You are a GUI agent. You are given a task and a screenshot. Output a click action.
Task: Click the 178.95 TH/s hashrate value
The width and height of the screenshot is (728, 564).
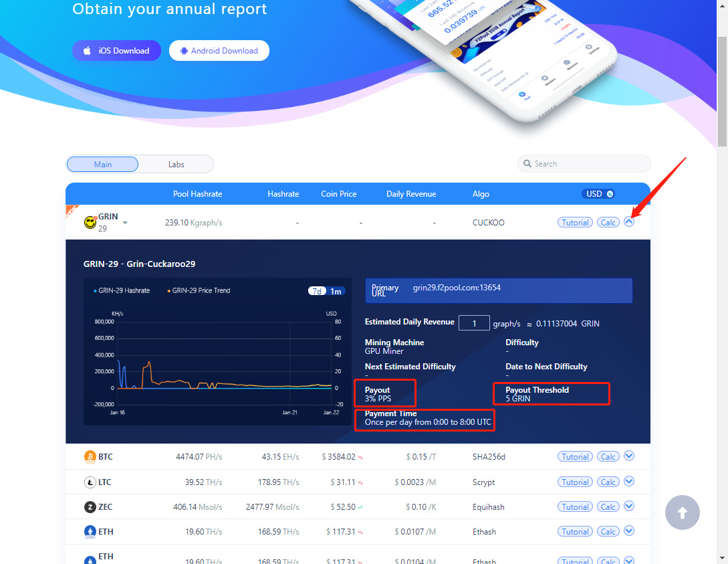[278, 482]
